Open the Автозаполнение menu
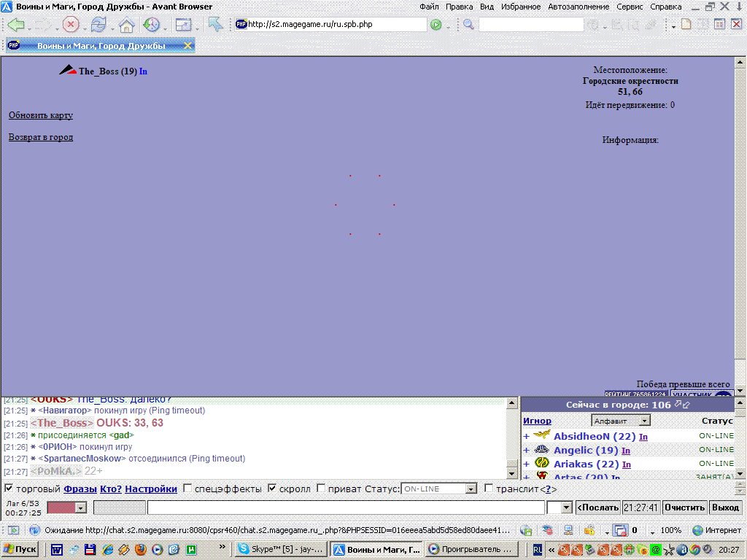The height and width of the screenshot is (560, 747). click(578, 7)
